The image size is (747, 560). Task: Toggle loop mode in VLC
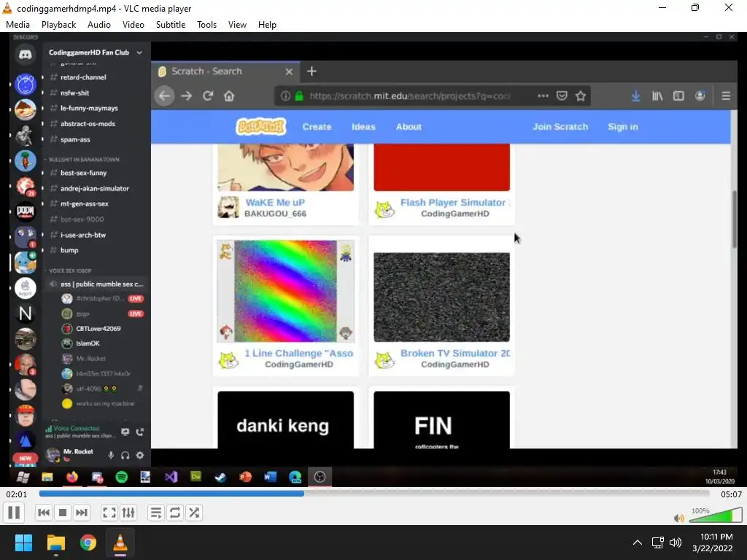[x=175, y=513]
